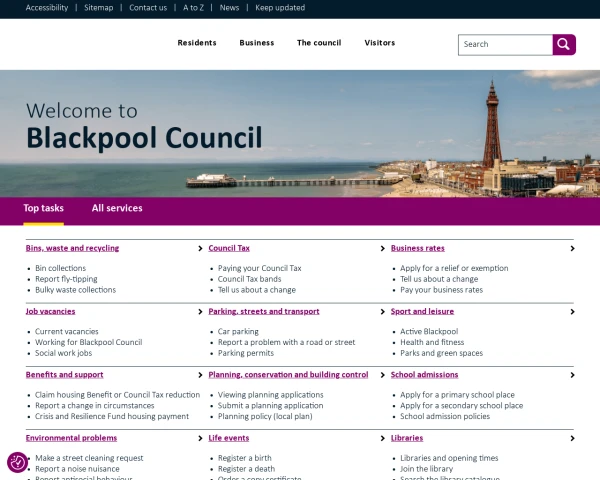The image size is (600, 480).
Task: Switch to the Top tasks tab
Action: click(x=44, y=208)
